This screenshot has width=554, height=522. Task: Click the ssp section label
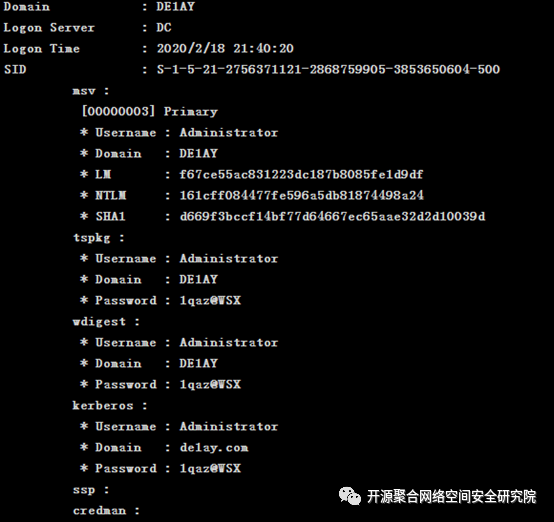91,490
